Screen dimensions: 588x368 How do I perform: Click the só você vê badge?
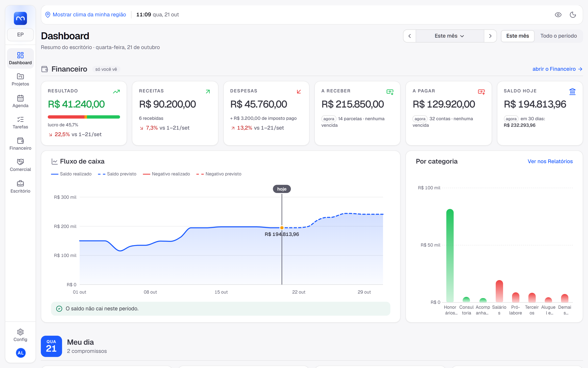tap(106, 69)
